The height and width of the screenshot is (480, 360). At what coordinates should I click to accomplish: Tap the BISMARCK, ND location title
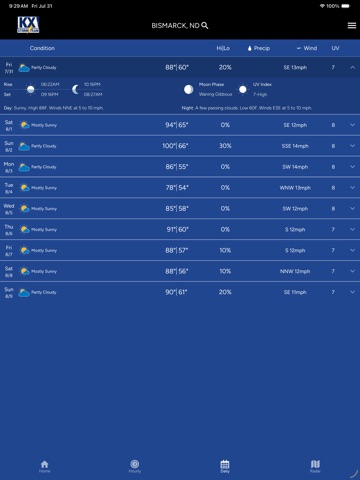coord(175,26)
